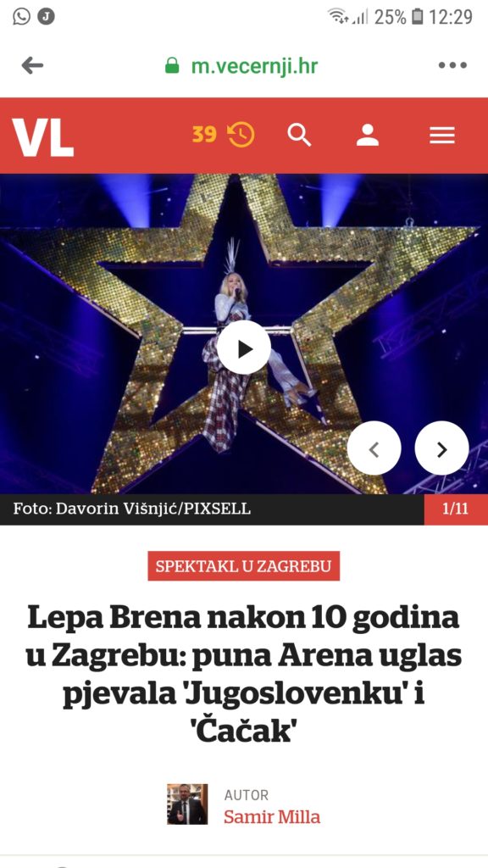Open the latest news clock icon
The image size is (488, 868).
241,135
